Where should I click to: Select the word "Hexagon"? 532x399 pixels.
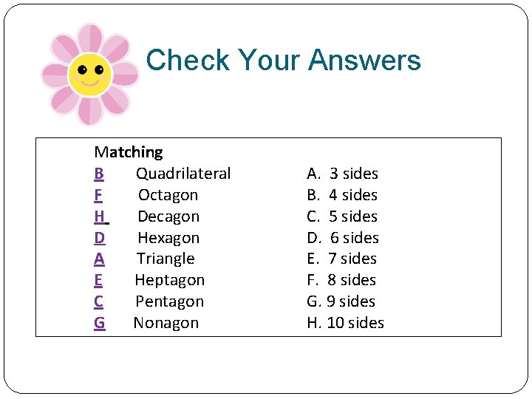(x=168, y=238)
